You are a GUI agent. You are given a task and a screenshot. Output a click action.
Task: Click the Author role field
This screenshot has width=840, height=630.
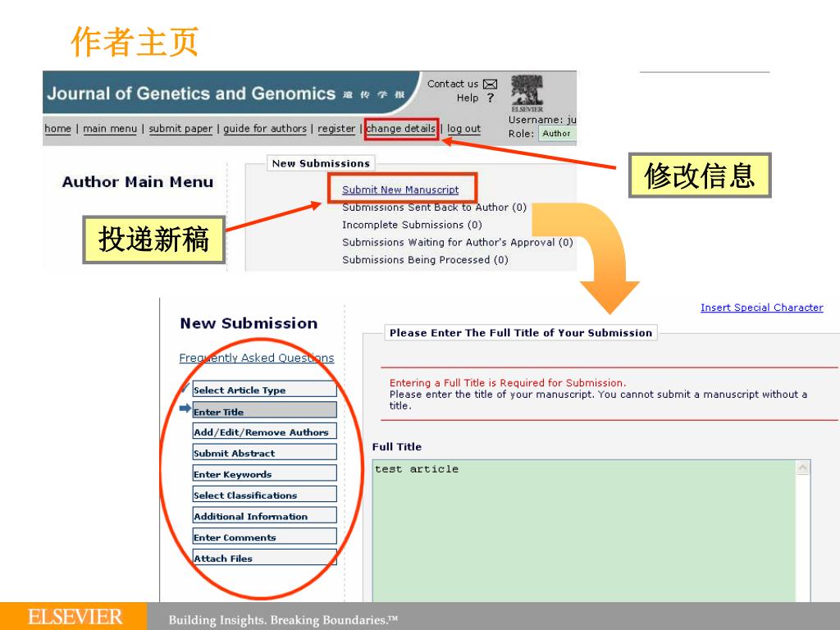(557, 134)
